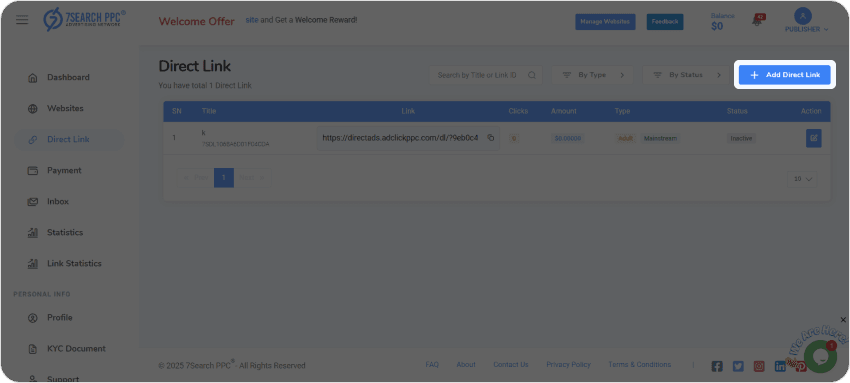Open the Dashboard sidebar item
The height and width of the screenshot is (383, 850).
click(69, 77)
